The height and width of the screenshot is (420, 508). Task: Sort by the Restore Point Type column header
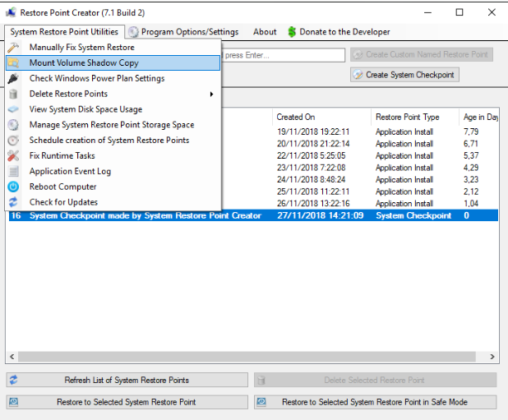pyautogui.click(x=408, y=118)
